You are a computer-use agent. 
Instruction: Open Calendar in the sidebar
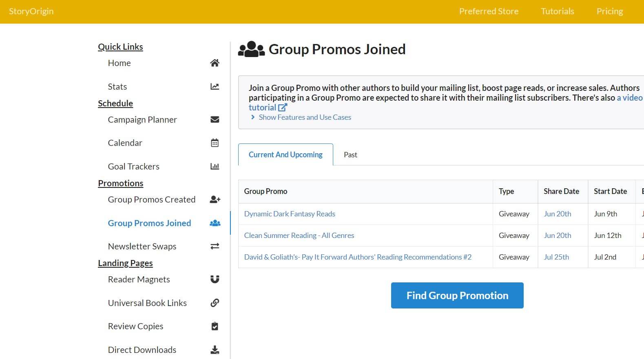click(125, 143)
